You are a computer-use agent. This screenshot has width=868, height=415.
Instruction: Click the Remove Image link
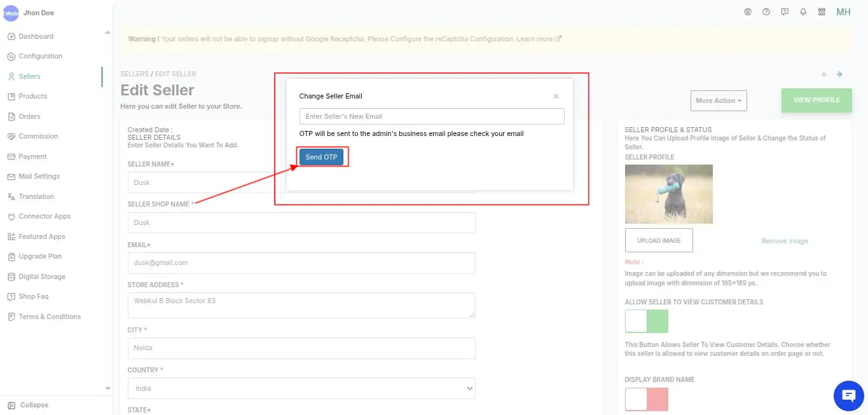click(785, 241)
